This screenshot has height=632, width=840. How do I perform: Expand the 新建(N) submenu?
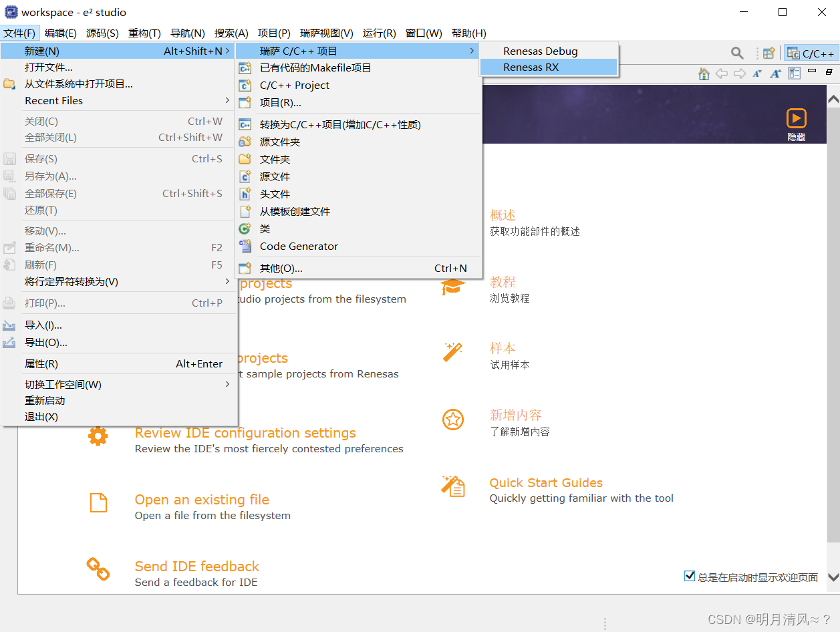(x=119, y=51)
